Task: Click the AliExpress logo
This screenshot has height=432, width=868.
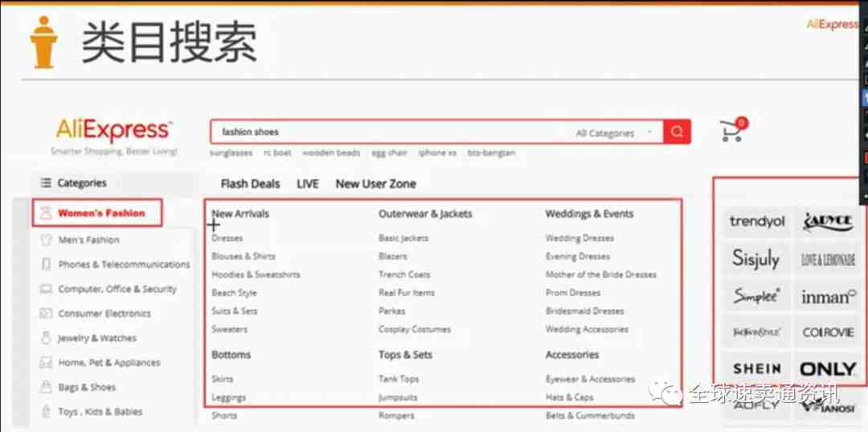Action: (x=114, y=131)
